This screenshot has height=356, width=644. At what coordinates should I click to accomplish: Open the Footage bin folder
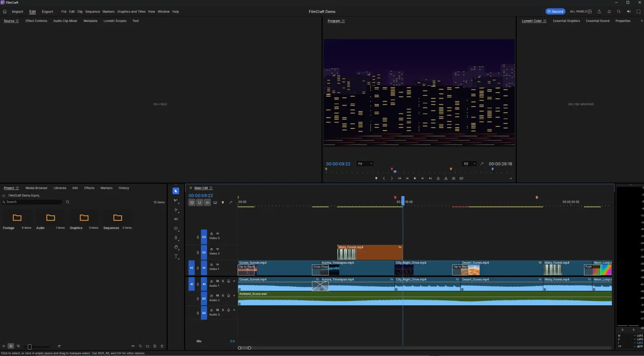[x=17, y=218]
